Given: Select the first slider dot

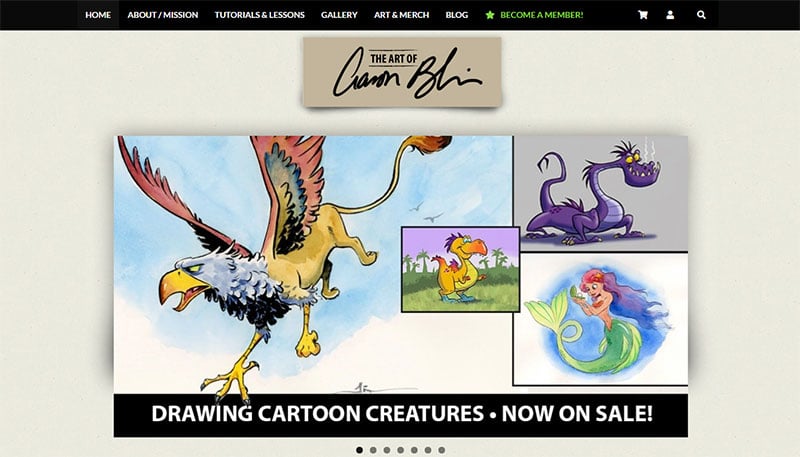Looking at the screenshot, I should tap(360, 450).
